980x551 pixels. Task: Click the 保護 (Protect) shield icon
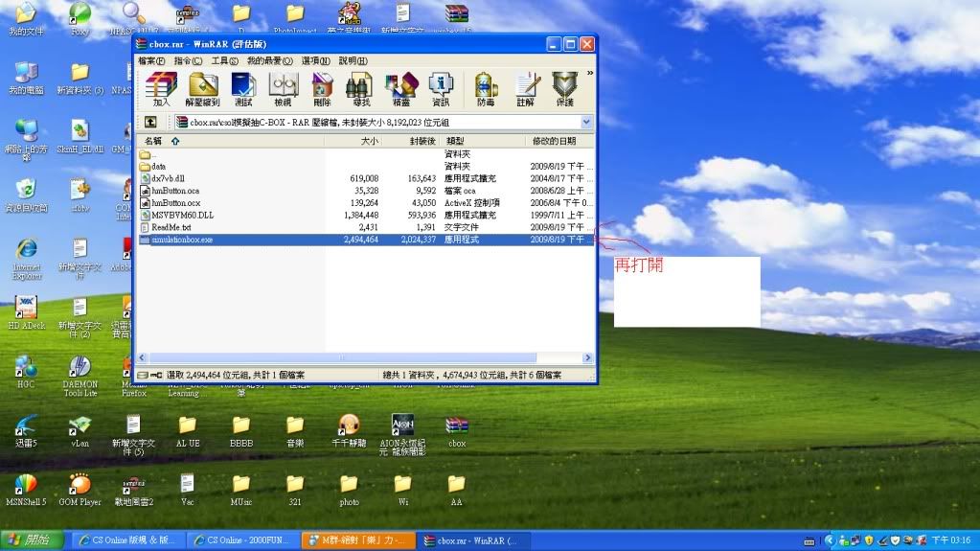tap(564, 88)
